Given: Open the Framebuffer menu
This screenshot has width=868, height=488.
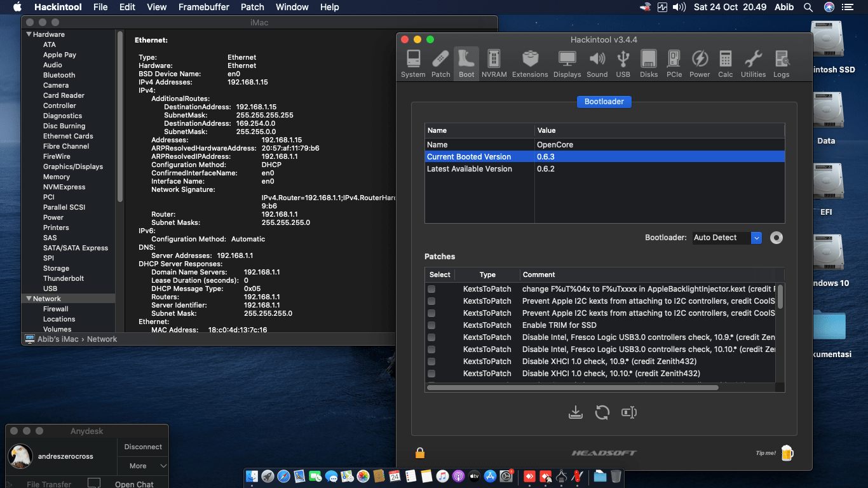Looking at the screenshot, I should tap(203, 7).
